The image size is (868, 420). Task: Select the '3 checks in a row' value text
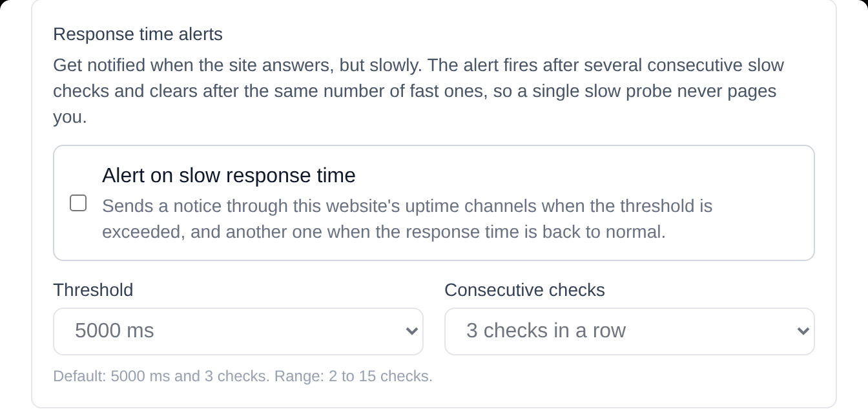546,331
